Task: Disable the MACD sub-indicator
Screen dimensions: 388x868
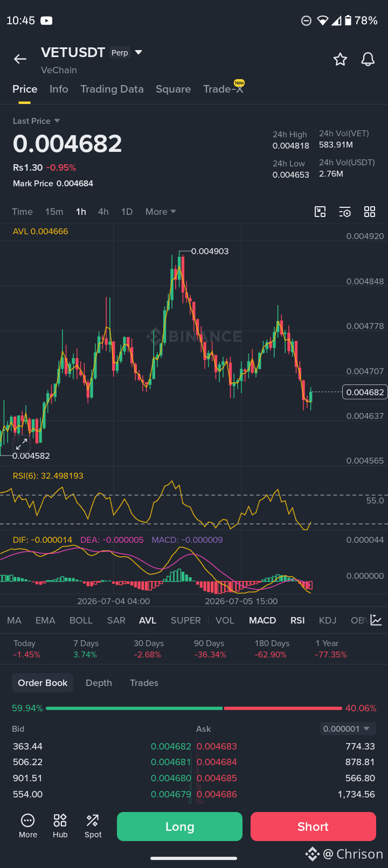Action: point(262,620)
